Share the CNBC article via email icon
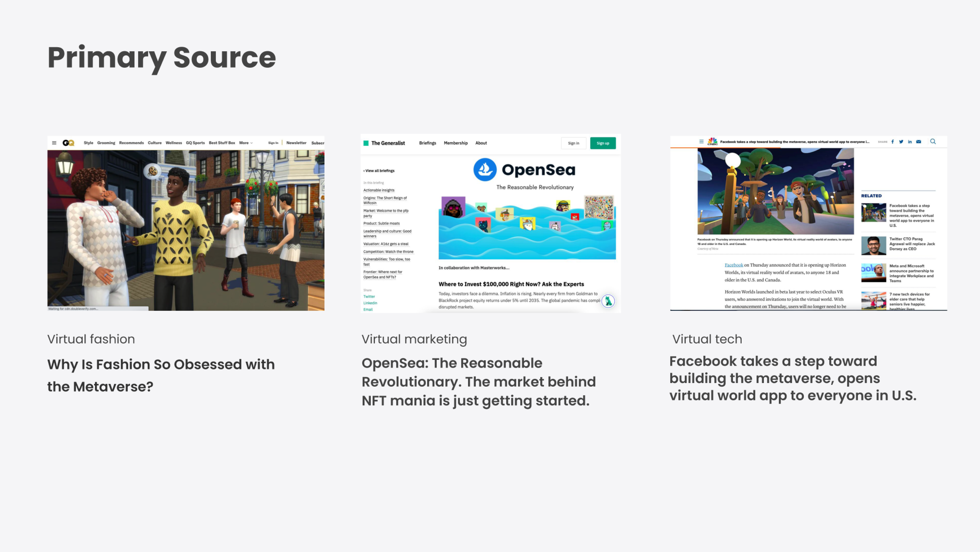The height and width of the screenshot is (552, 980). 919,142
